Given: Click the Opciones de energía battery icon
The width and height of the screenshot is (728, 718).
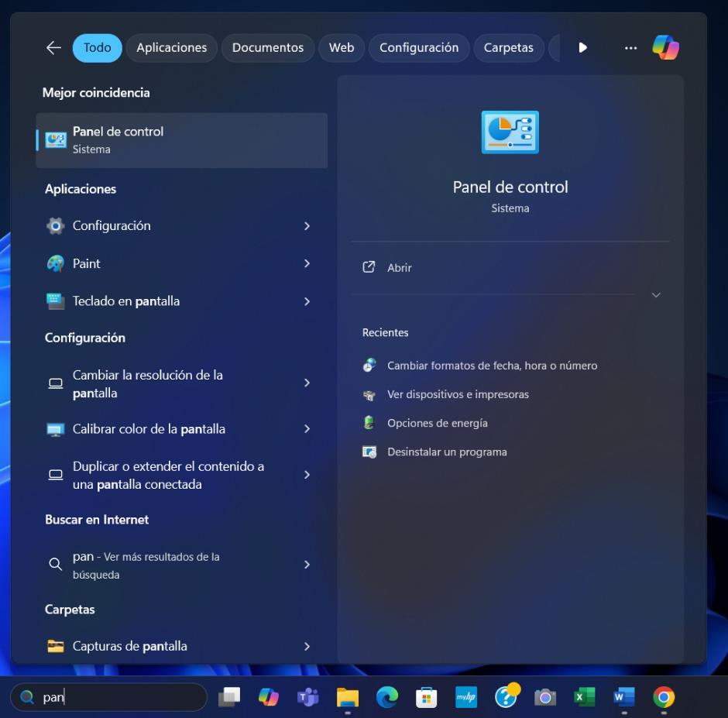Looking at the screenshot, I should pyautogui.click(x=369, y=423).
